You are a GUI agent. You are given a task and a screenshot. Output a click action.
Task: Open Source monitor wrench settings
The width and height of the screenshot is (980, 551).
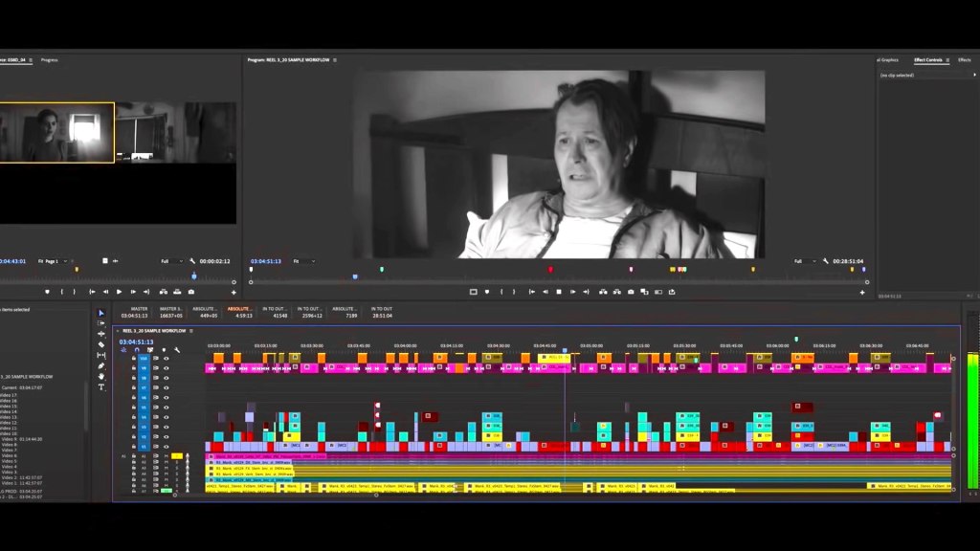tap(191, 261)
